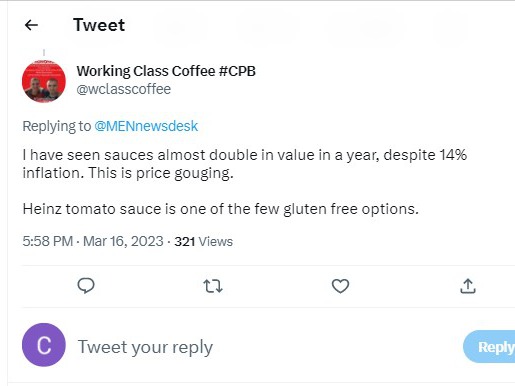Click the Mar 16, 2023 date
This screenshot has height=386, width=515.
[123, 241]
